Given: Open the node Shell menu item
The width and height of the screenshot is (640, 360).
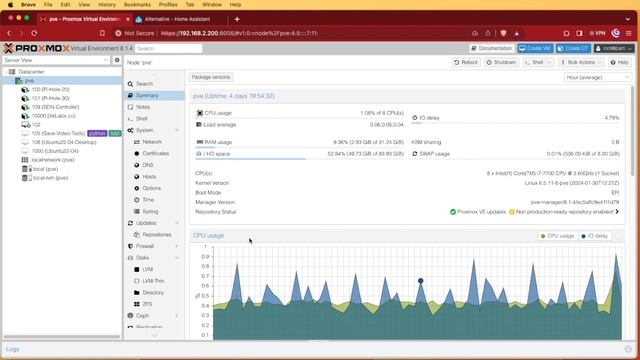Looking at the screenshot, I should (142, 118).
